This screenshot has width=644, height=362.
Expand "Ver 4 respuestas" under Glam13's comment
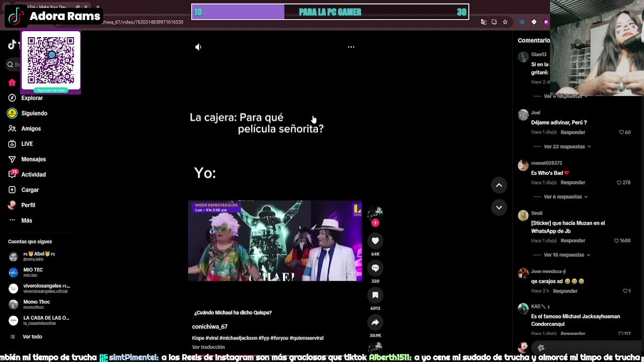point(566,96)
